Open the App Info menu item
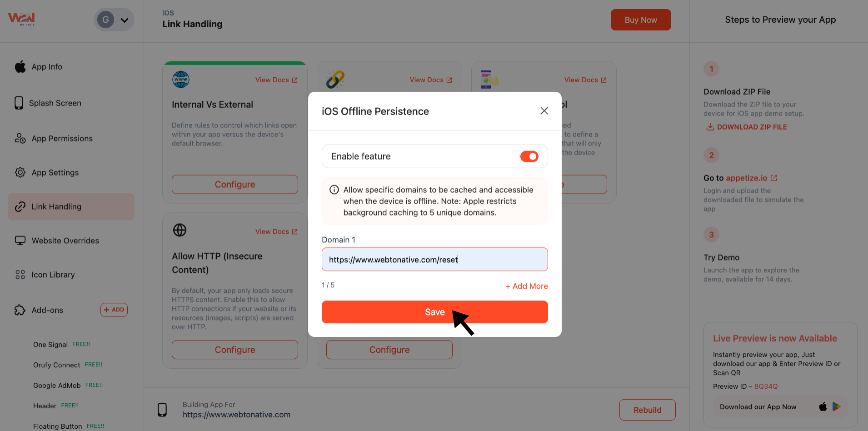868x431 pixels. (x=47, y=67)
